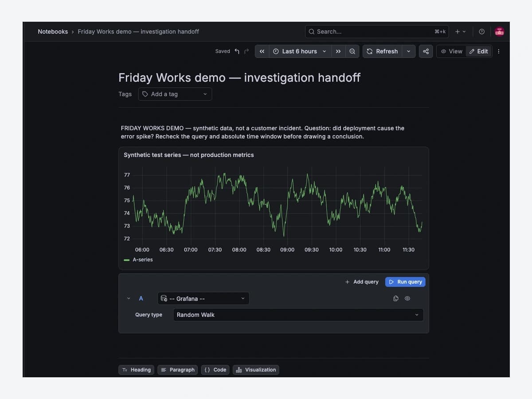532x399 pixels.
Task: Open the Random Walk query type dropdown
Action: (298, 315)
